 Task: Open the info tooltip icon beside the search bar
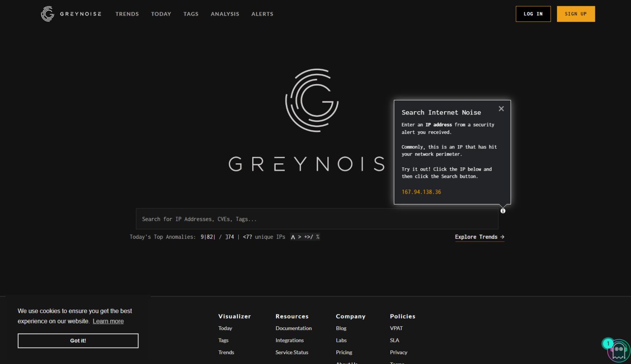[x=503, y=211]
